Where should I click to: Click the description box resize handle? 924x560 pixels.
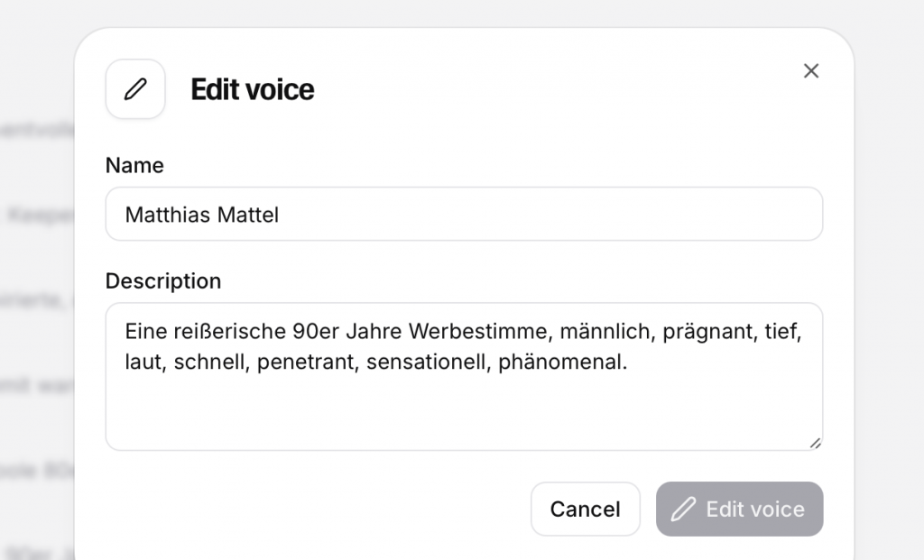pos(815,443)
